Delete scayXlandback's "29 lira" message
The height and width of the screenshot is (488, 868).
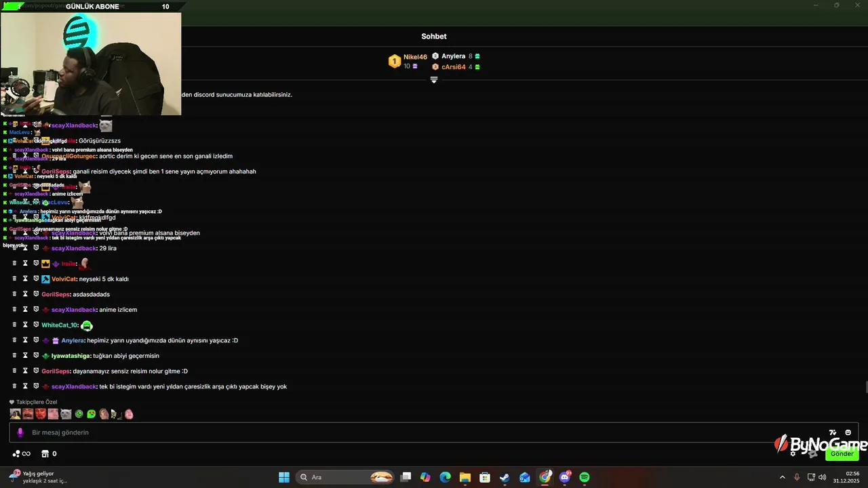[x=14, y=248]
